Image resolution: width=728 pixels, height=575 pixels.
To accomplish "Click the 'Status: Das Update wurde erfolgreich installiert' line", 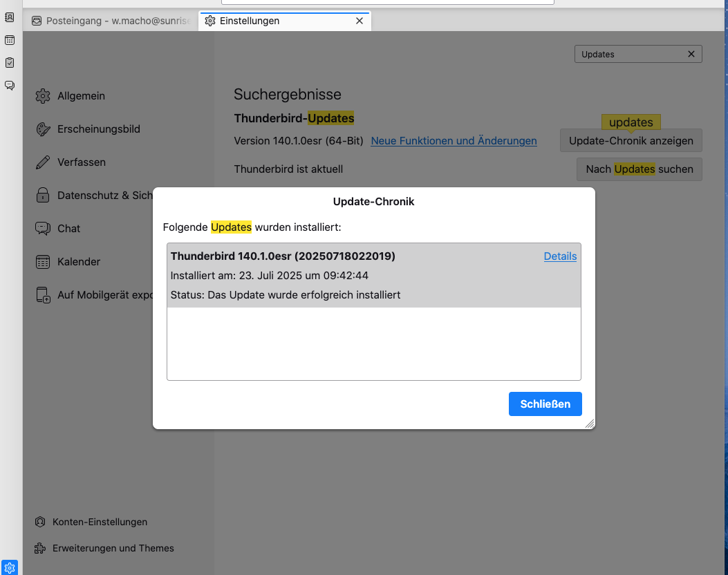I will (285, 295).
